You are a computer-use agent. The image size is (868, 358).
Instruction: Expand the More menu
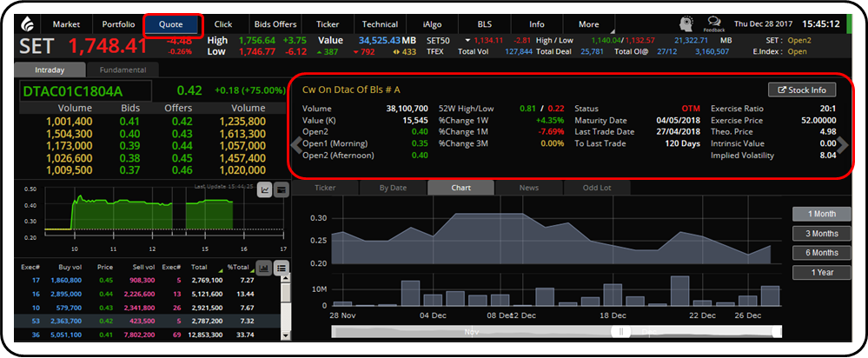point(588,24)
